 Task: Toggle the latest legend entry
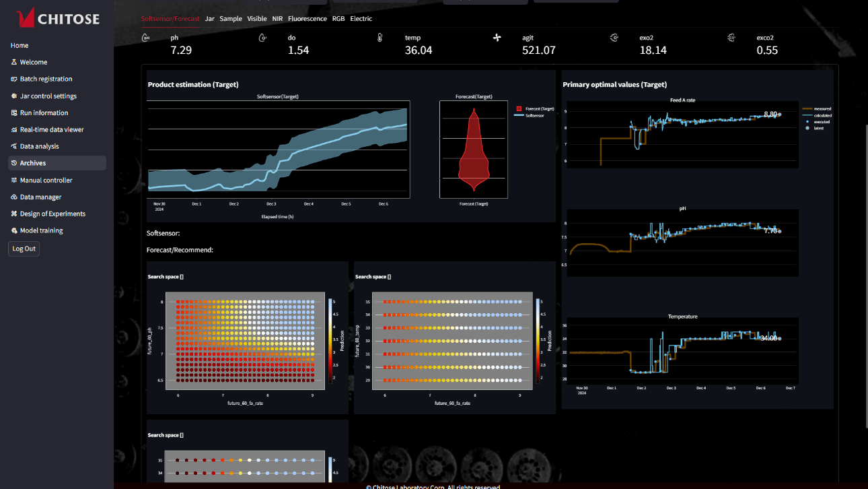pos(813,128)
